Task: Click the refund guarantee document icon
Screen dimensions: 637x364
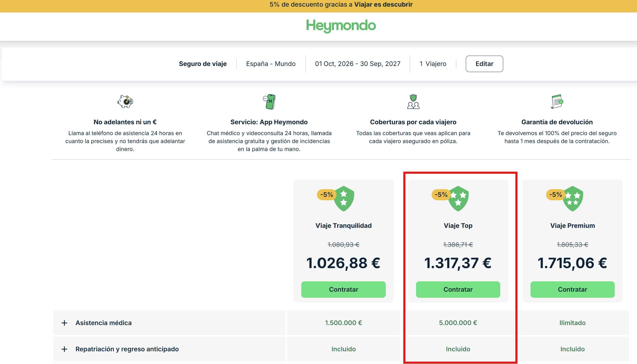Action: [557, 101]
